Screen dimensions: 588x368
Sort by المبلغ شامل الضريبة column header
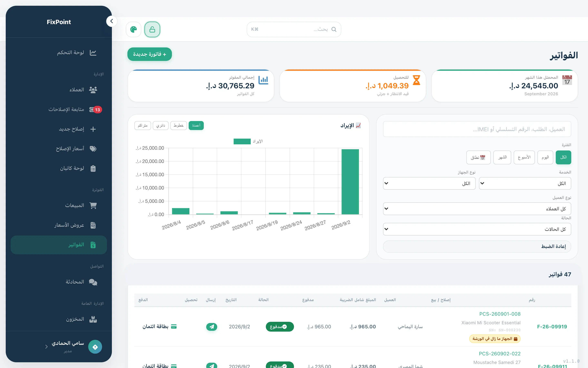pos(358,300)
